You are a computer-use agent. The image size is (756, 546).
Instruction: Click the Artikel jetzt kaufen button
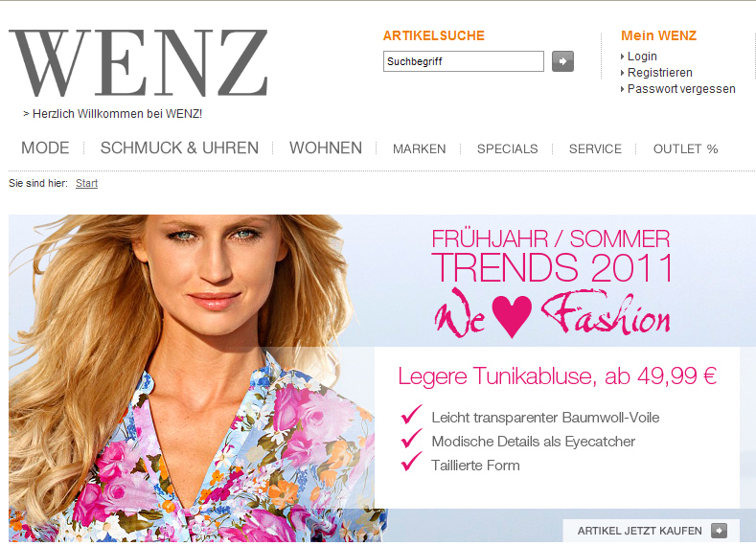click(651, 531)
